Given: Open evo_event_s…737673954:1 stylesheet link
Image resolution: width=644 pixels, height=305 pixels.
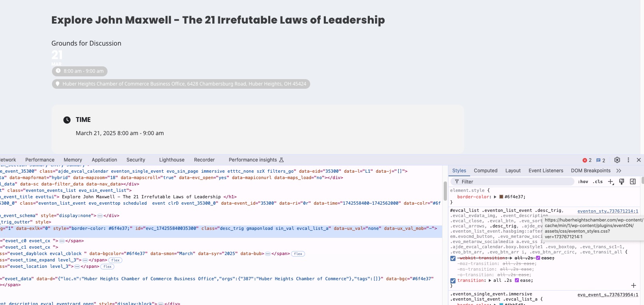Looking at the screenshot, I should [x=608, y=295].
